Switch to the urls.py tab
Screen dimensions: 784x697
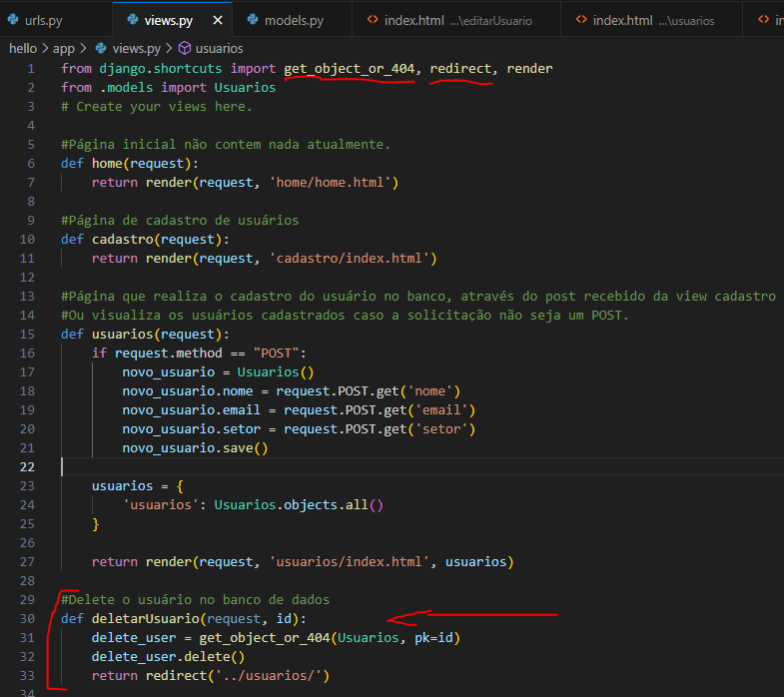pos(44,20)
